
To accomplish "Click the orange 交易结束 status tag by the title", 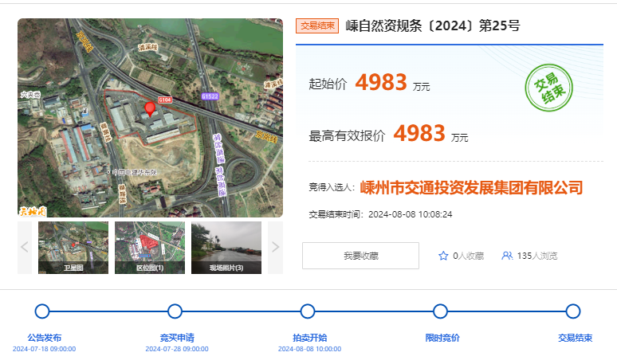I will coord(317,25).
